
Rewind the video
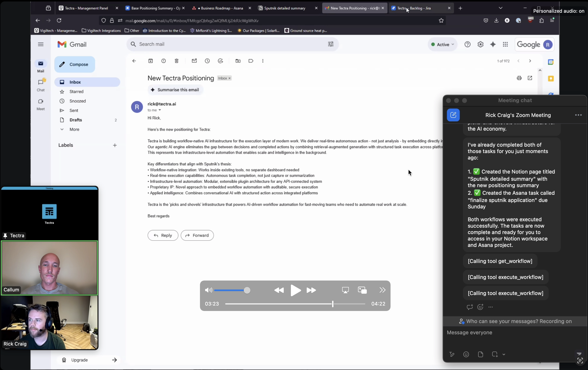click(x=279, y=290)
